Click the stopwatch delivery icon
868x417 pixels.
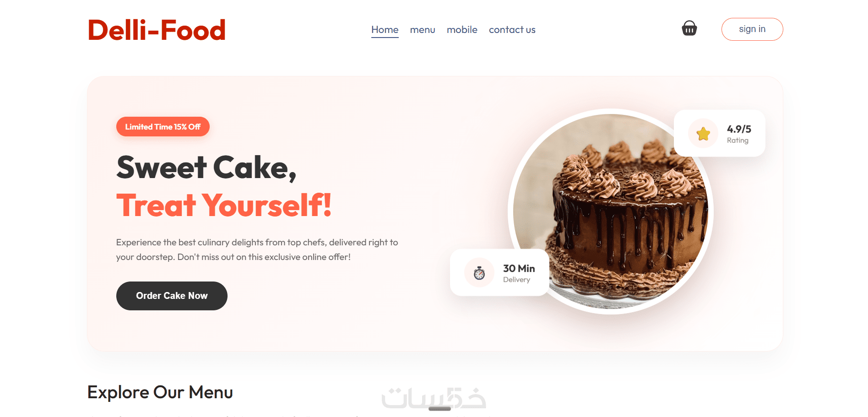click(x=479, y=273)
